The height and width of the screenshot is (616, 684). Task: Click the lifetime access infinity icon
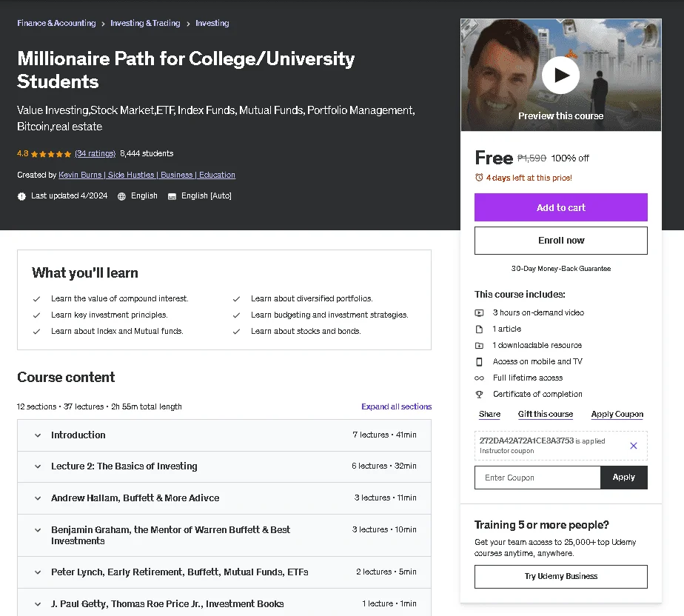(479, 378)
